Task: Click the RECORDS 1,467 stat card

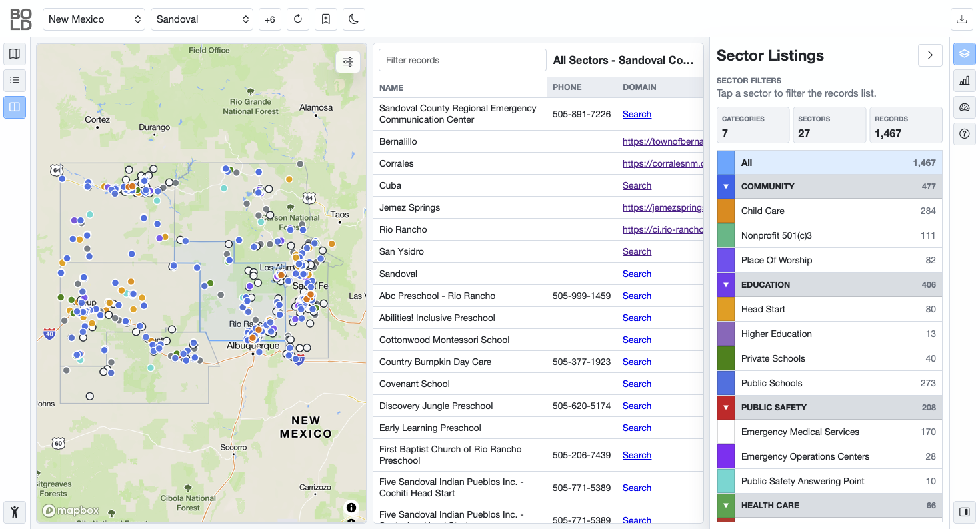Action: 906,125
